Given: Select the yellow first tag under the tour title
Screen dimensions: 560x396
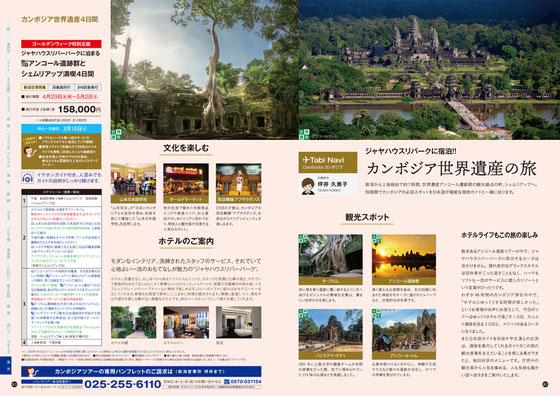Looking at the screenshot, I should point(35,87).
